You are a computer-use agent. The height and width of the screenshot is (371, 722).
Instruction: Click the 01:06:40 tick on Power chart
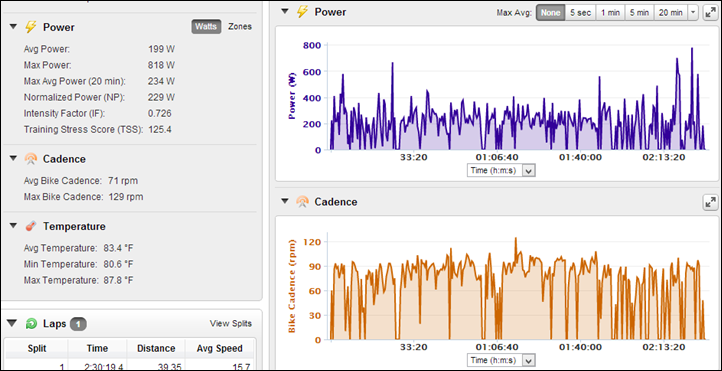[496, 157]
